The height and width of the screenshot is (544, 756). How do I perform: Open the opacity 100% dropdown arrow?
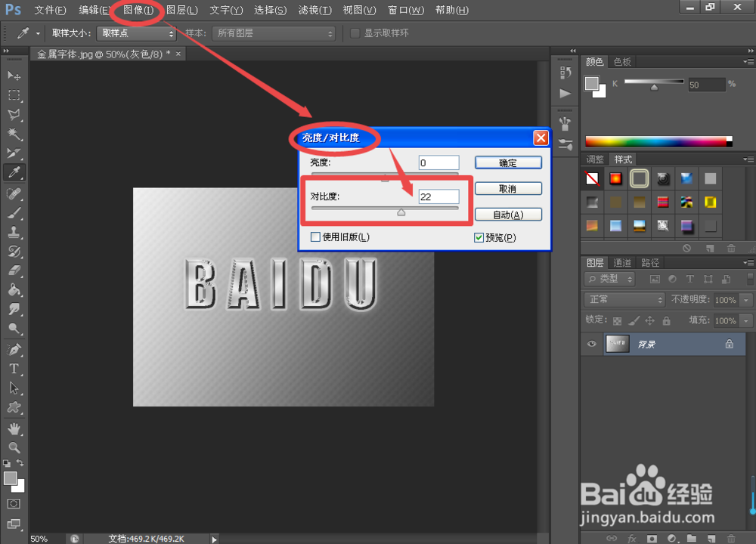746,300
